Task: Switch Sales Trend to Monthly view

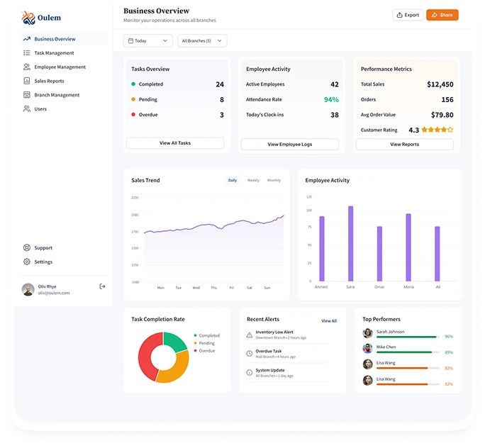Action: click(x=274, y=181)
